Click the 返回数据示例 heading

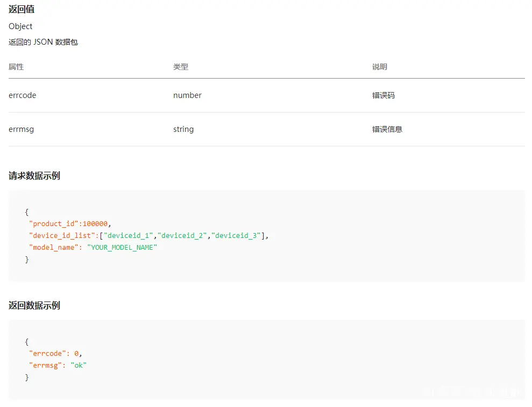34,305
